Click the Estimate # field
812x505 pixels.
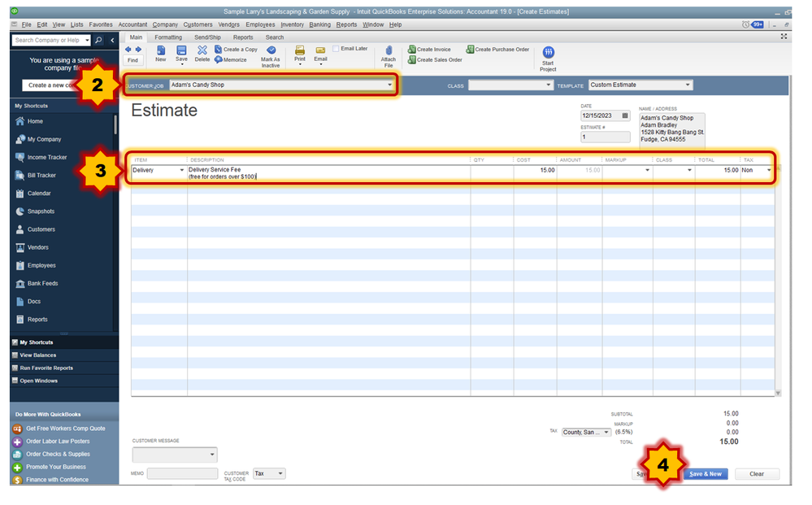(x=606, y=137)
